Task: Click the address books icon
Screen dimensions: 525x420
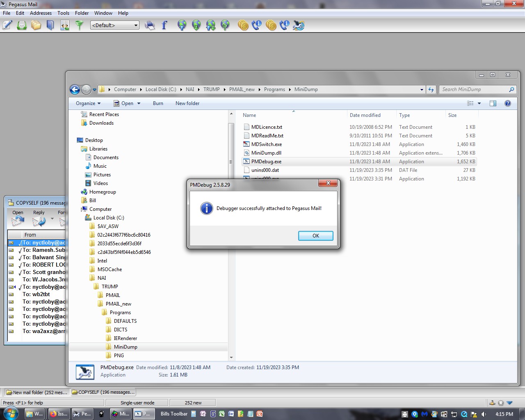Action: [x=50, y=25]
